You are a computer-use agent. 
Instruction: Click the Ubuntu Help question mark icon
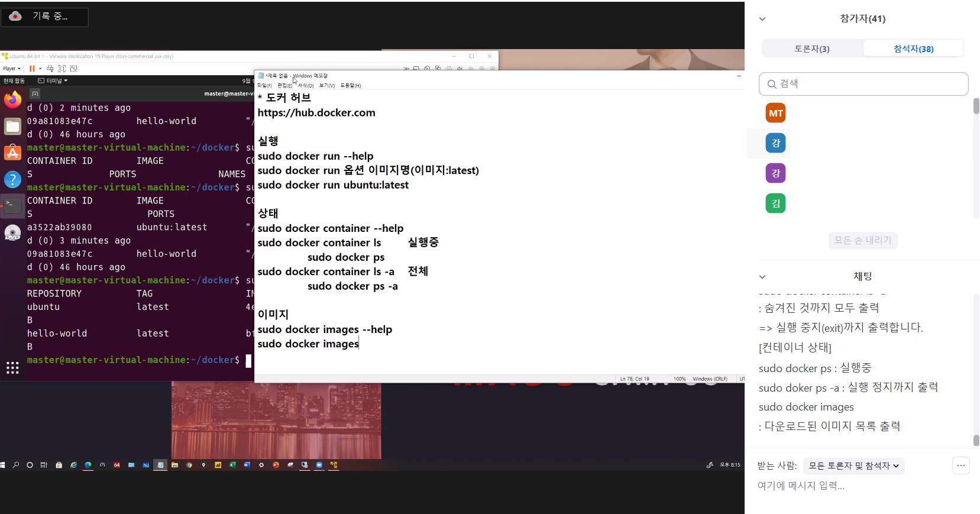12,179
